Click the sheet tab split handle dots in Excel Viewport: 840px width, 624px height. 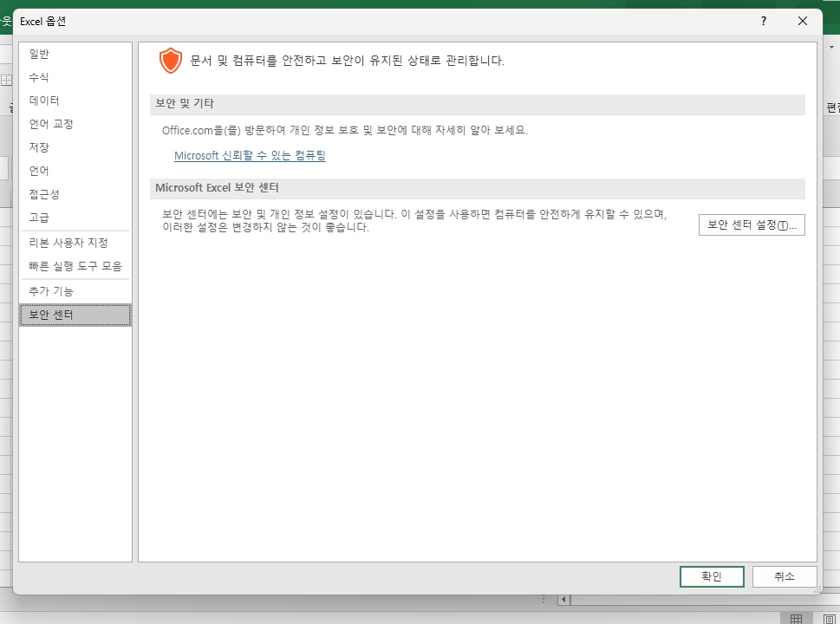click(x=544, y=600)
